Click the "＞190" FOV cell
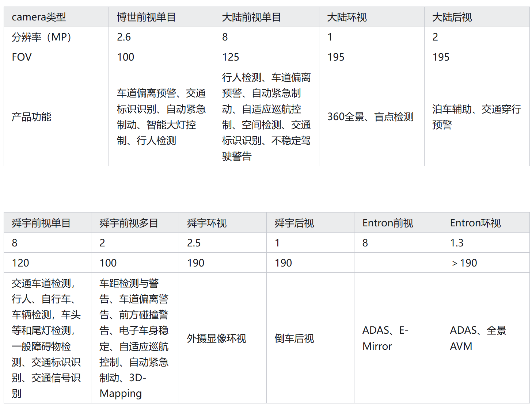This screenshot has height=406, width=532. (486, 263)
